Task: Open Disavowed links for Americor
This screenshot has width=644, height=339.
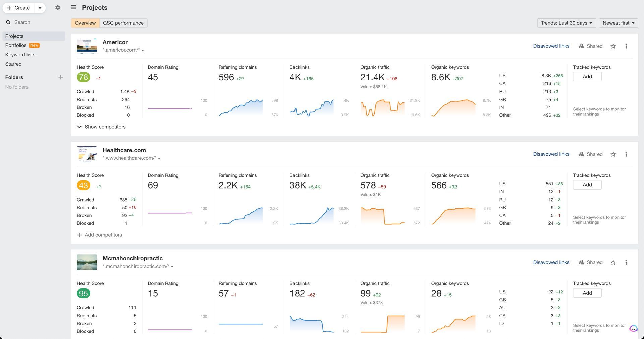Action: (x=551, y=46)
